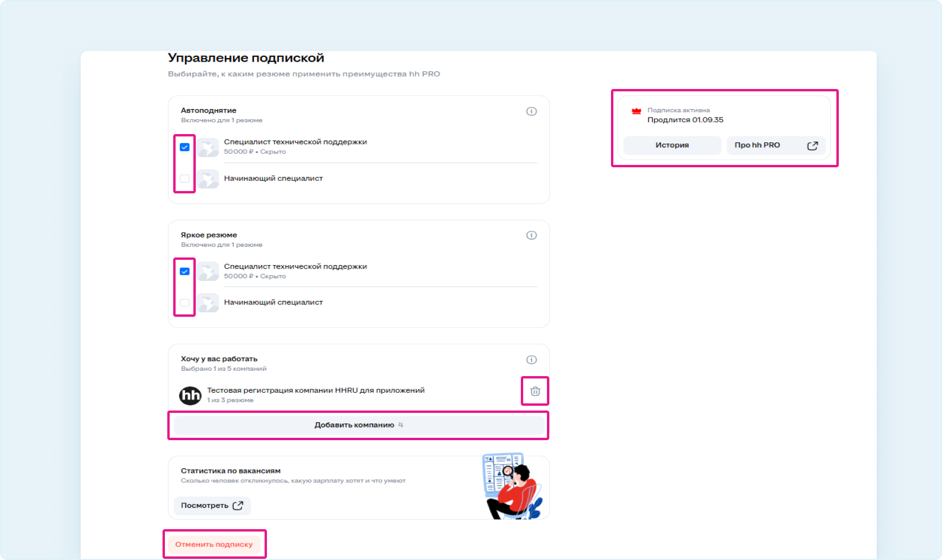
Task: Click the Тестовая регистрация компании HHRU name
Action: coord(316,390)
